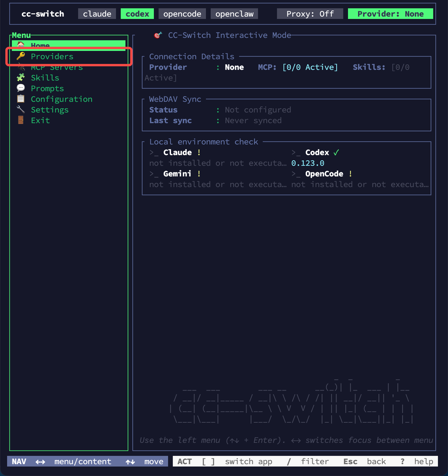Click the Skills label in Connection Details
Image resolution: width=448 pixels, height=476 pixels.
pyautogui.click(x=369, y=67)
